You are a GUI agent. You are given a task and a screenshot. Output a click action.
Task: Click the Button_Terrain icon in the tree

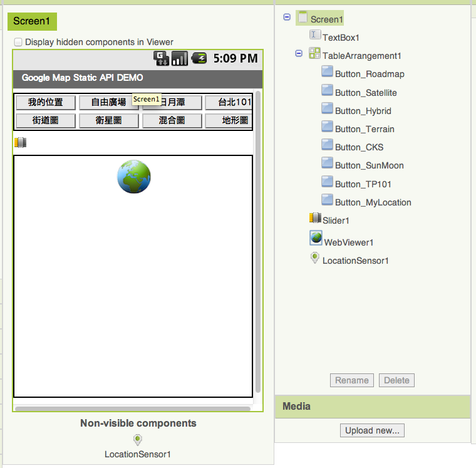(x=327, y=127)
